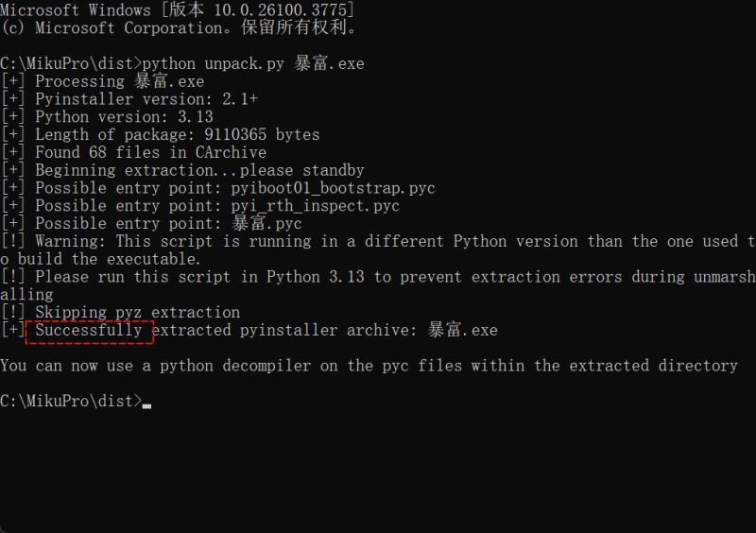Click the "Pyinstaller version: 2.1+" line

pyautogui.click(x=146, y=99)
